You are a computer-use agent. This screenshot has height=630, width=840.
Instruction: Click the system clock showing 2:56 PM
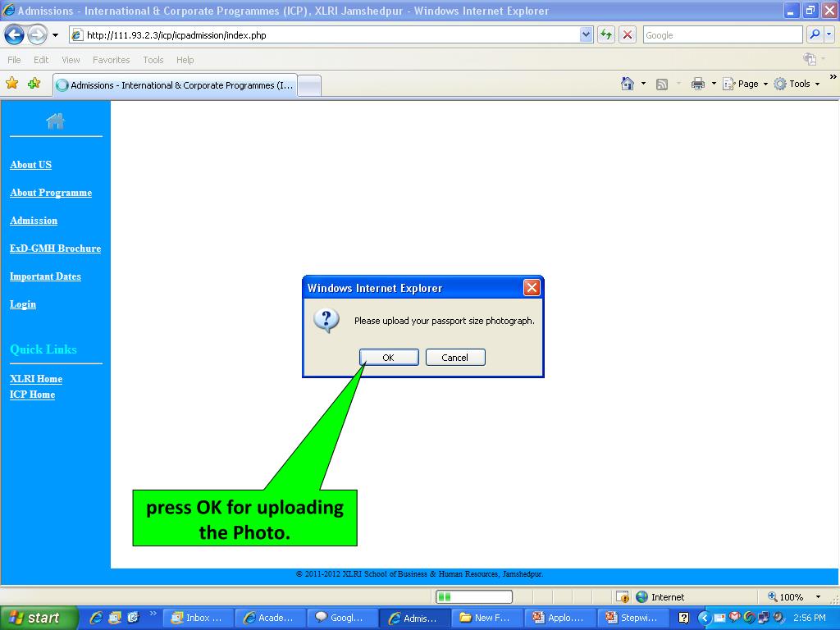click(810, 618)
